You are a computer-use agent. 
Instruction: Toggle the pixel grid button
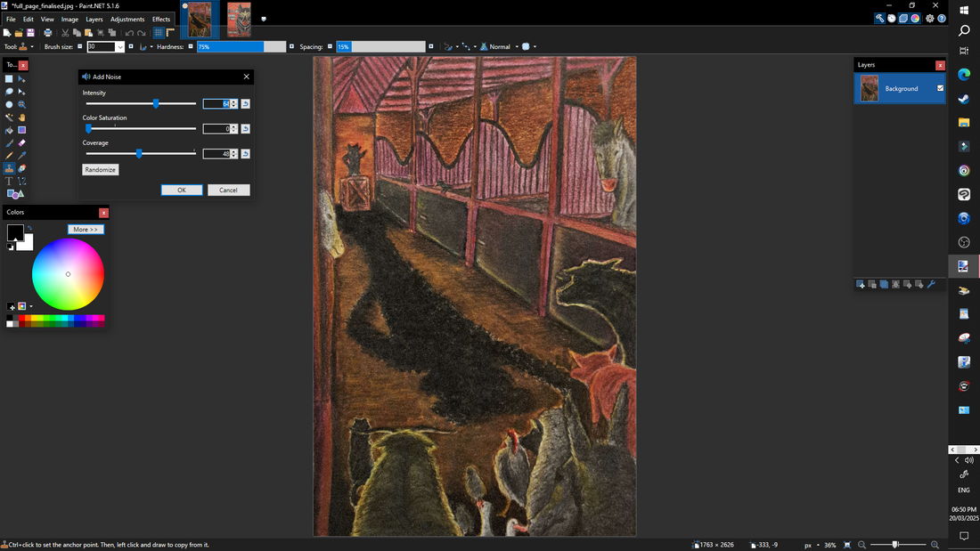click(159, 32)
